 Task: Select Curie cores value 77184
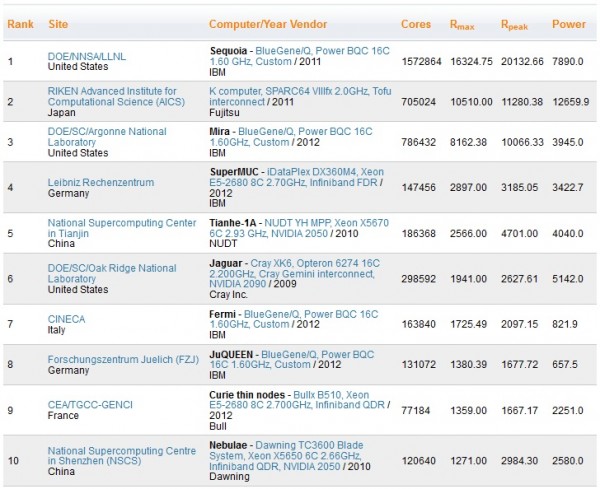tap(416, 411)
